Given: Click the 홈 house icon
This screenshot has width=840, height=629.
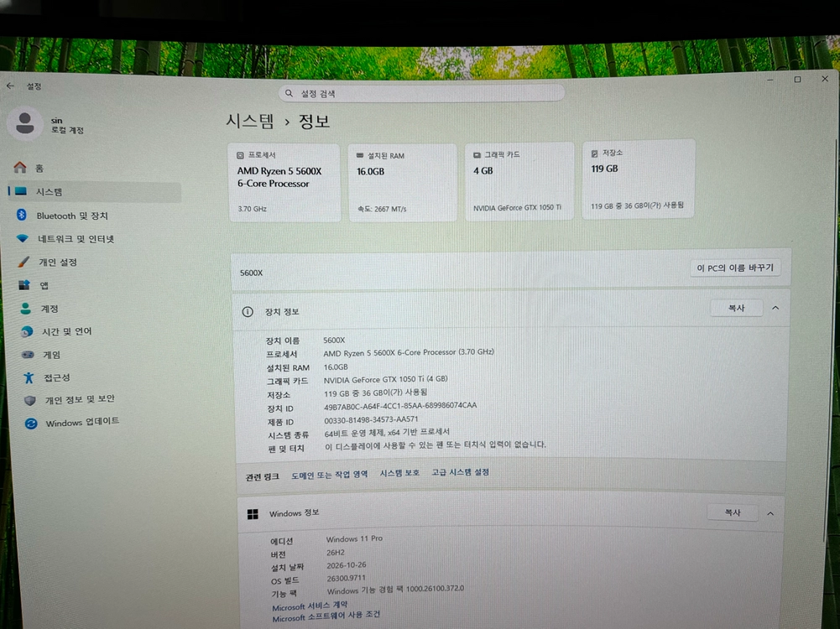Looking at the screenshot, I should 20,168.
